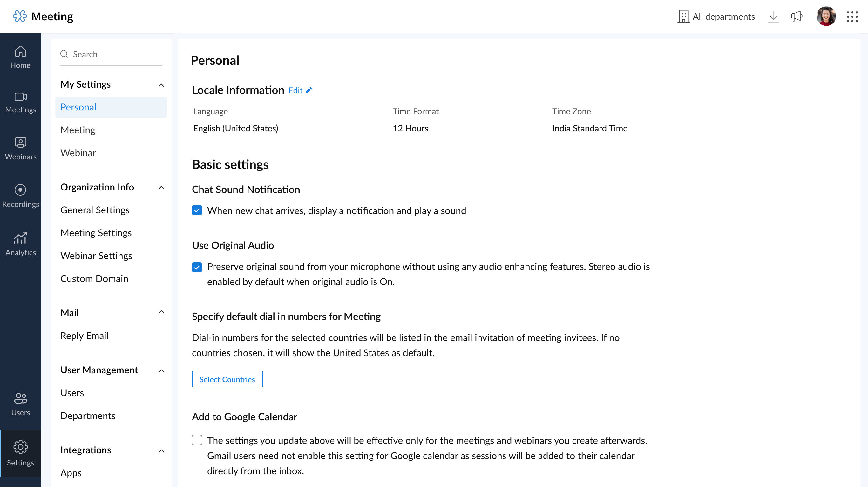Click Select Countries button
This screenshot has height=487, width=868.
(227, 379)
